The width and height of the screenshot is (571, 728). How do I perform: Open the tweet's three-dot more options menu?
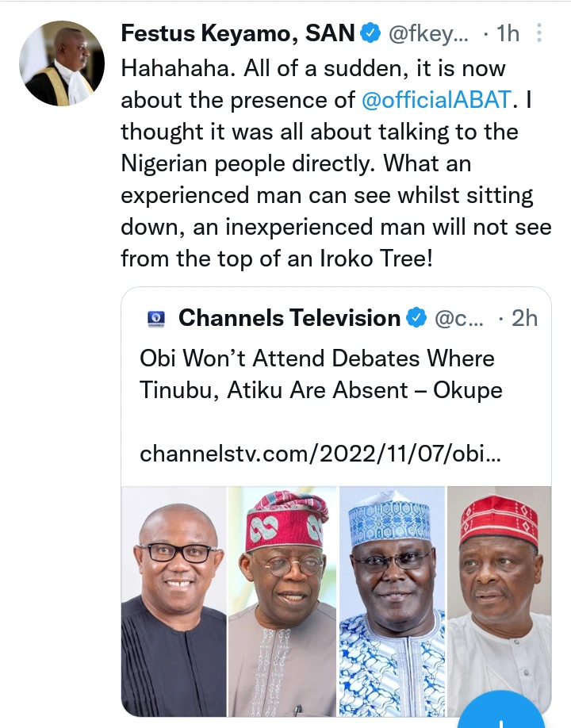(x=540, y=33)
